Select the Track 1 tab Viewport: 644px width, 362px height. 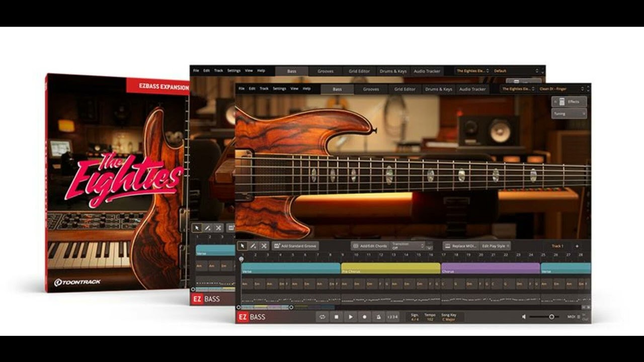(557, 246)
